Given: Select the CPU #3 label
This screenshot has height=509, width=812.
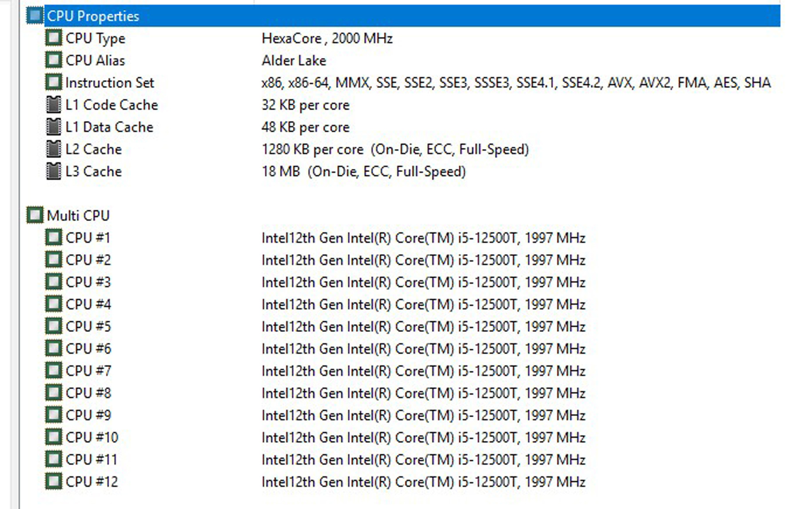Looking at the screenshot, I should point(88,282).
